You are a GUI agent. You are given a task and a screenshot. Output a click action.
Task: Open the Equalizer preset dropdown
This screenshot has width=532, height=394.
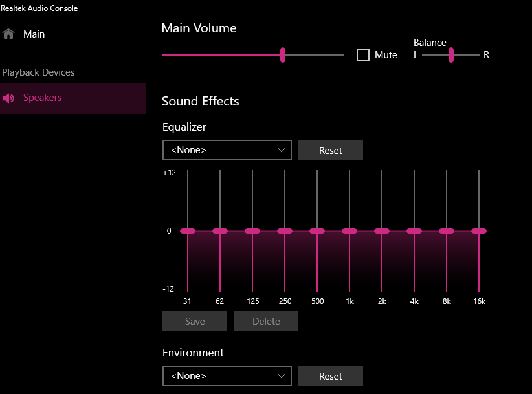pos(227,150)
